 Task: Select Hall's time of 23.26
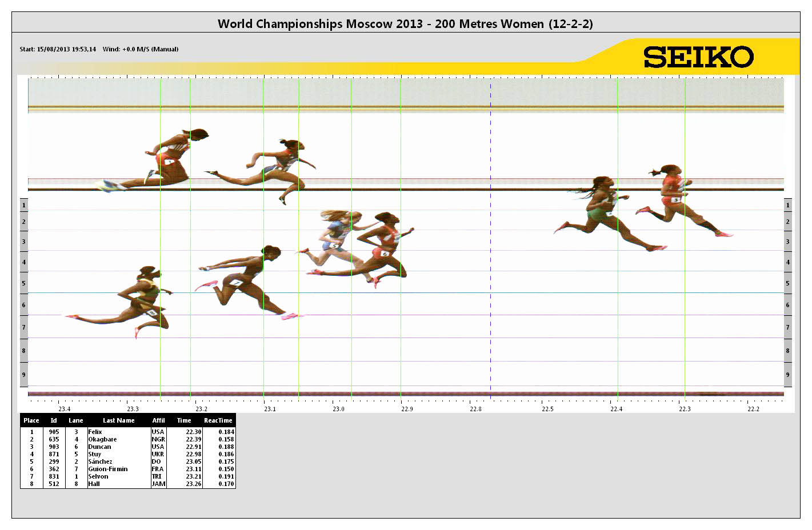click(193, 484)
